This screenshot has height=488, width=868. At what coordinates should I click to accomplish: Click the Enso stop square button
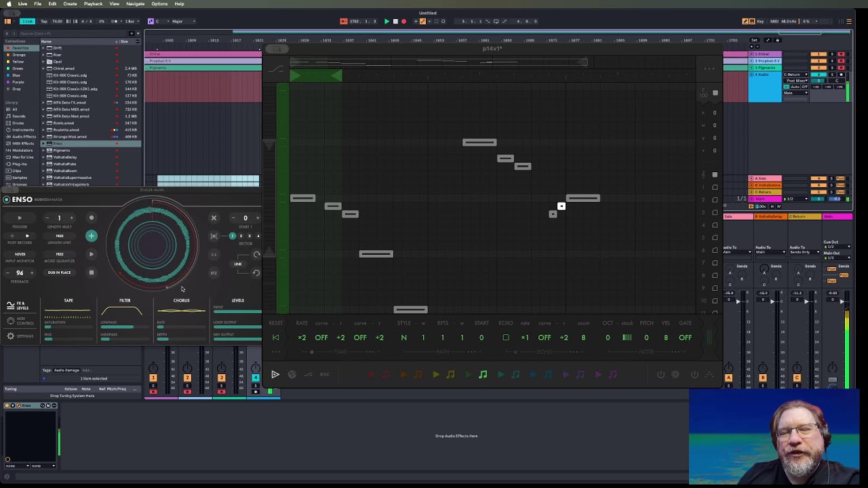(x=92, y=272)
